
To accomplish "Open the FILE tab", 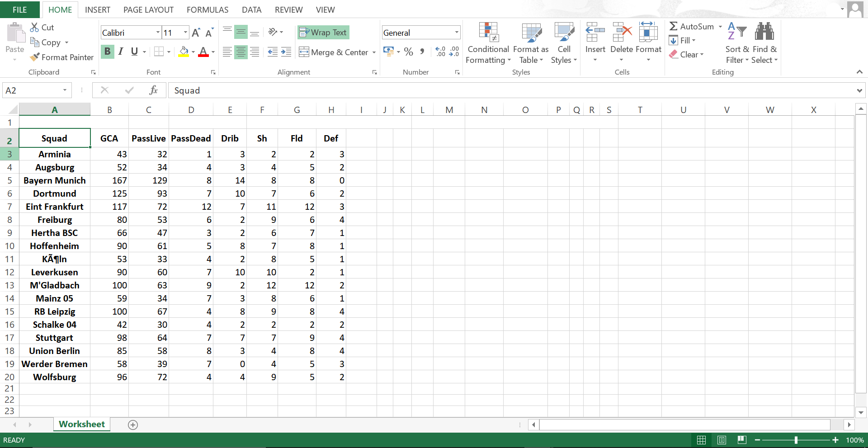I will coord(20,9).
